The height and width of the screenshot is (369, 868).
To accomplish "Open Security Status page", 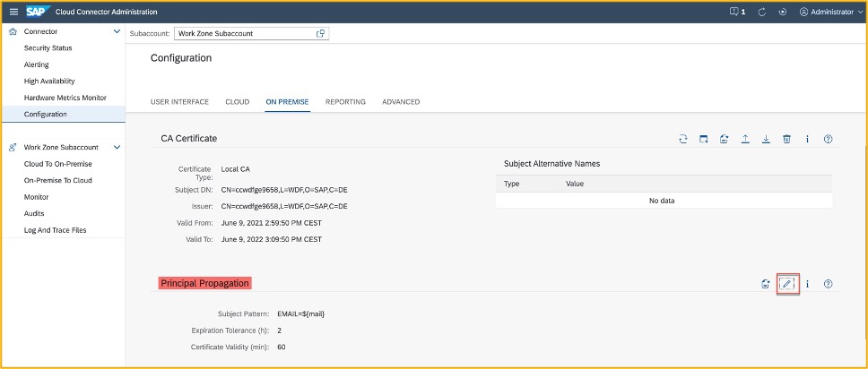I will [x=48, y=48].
